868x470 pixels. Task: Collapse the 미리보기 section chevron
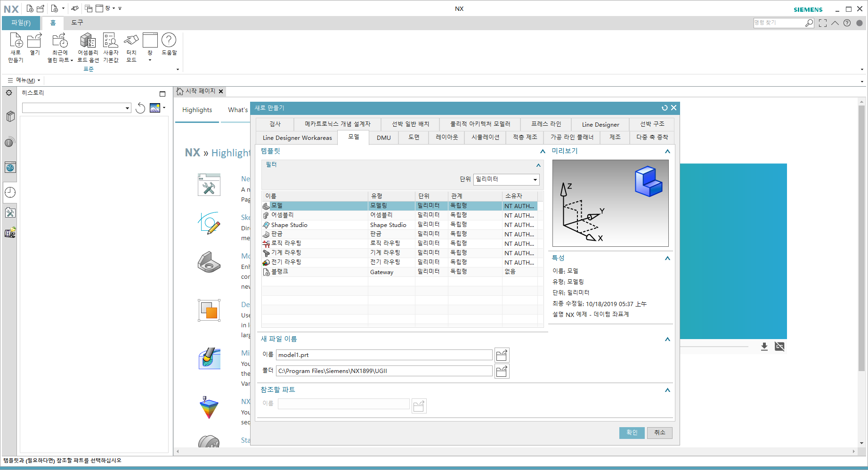(667, 151)
